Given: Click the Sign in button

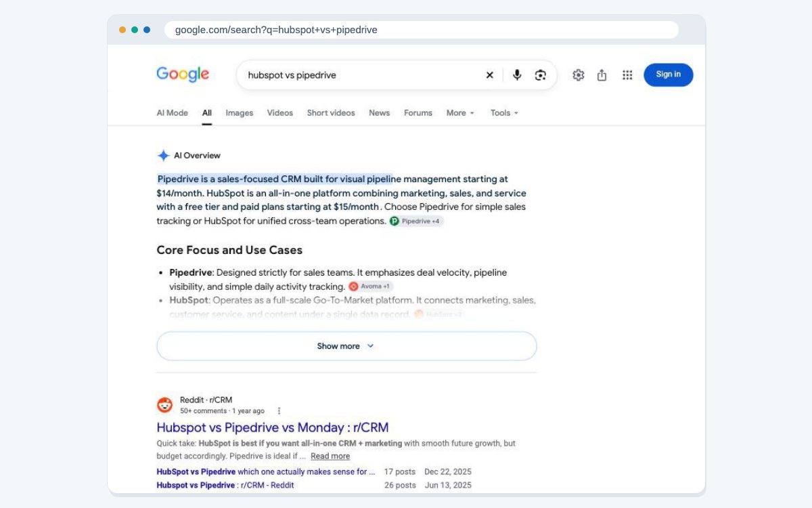Looking at the screenshot, I should click(x=669, y=75).
